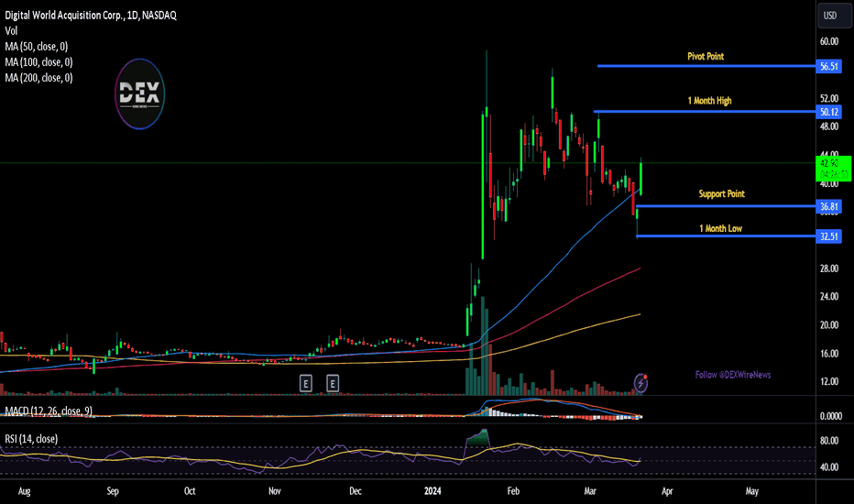Click the 32.51 one month low price label
This screenshot has height=504, width=854.
(829, 236)
